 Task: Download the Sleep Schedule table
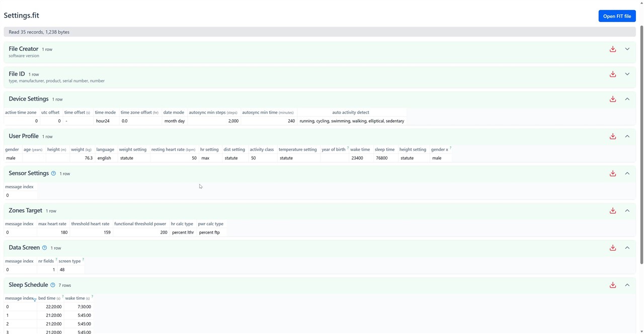pyautogui.click(x=612, y=285)
